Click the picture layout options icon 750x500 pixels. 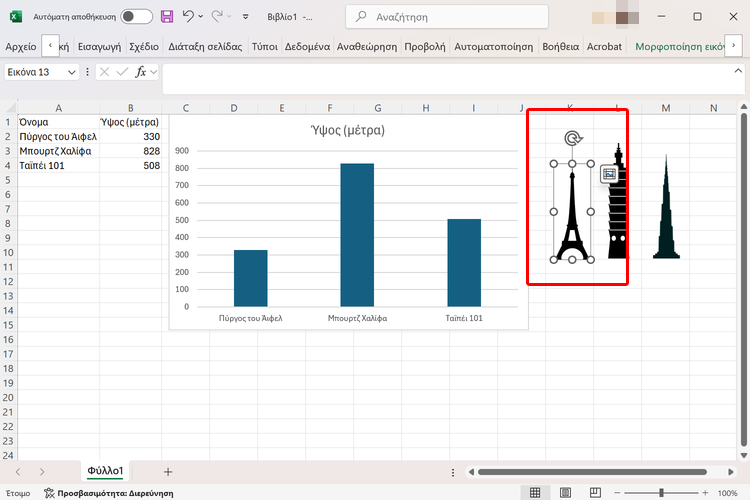click(x=609, y=175)
